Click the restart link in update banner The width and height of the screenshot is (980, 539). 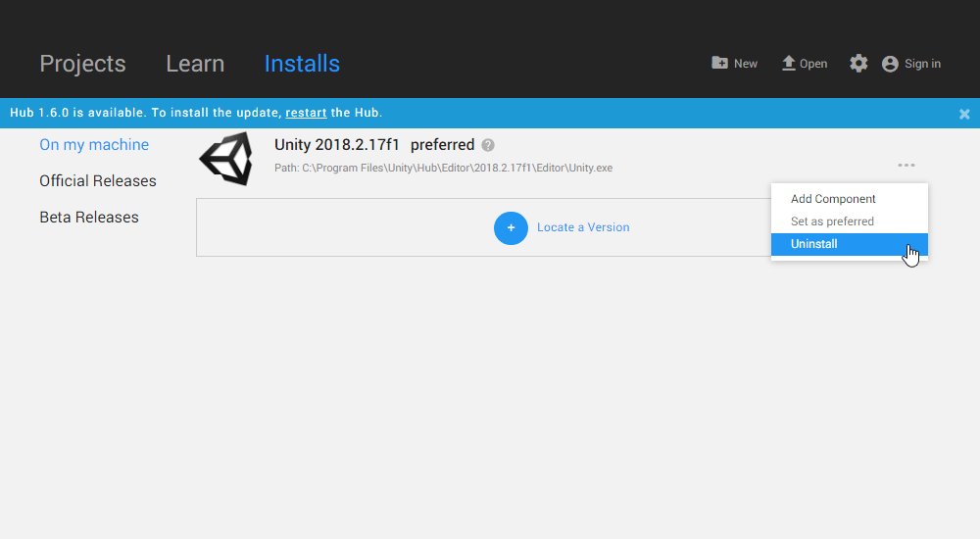pyautogui.click(x=306, y=113)
